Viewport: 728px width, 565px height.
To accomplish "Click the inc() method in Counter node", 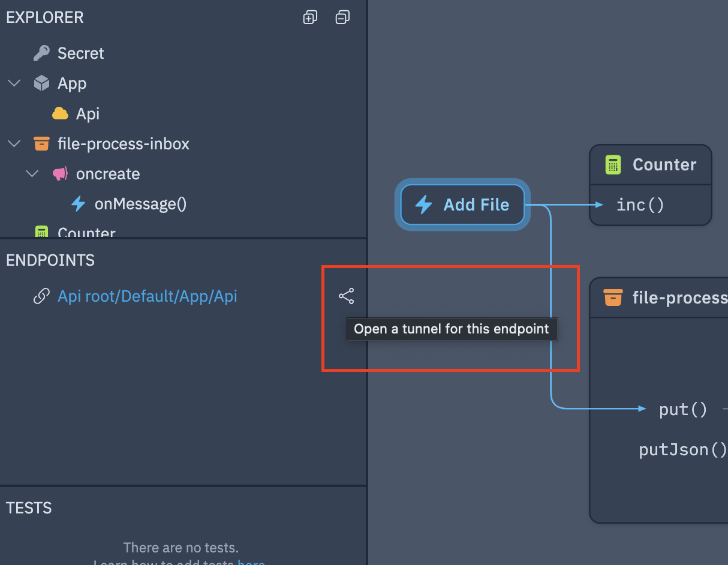I will click(x=640, y=205).
